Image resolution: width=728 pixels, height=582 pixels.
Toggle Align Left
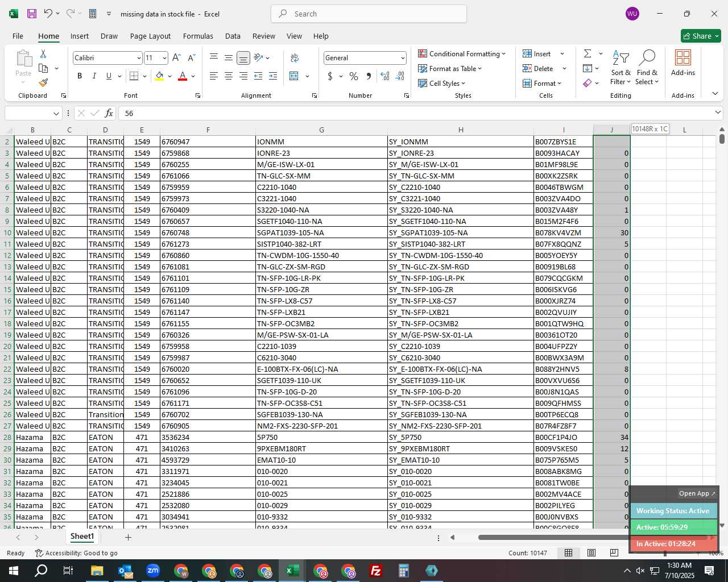214,76
